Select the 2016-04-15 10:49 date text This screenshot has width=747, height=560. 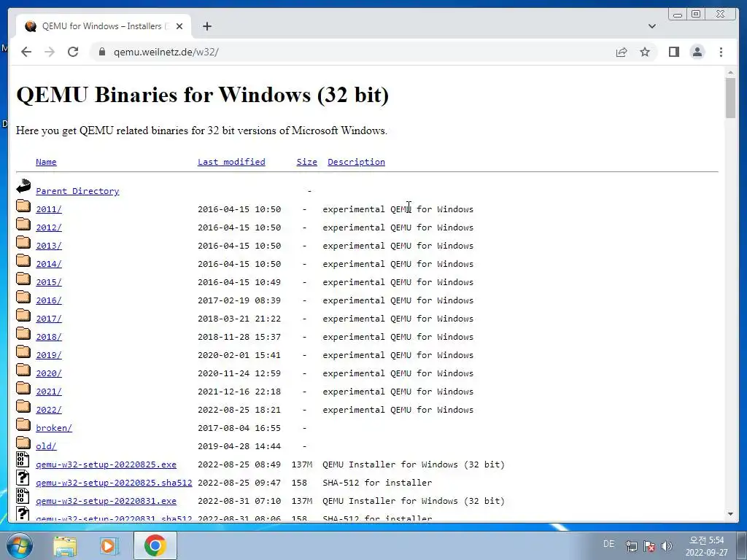[x=239, y=282]
